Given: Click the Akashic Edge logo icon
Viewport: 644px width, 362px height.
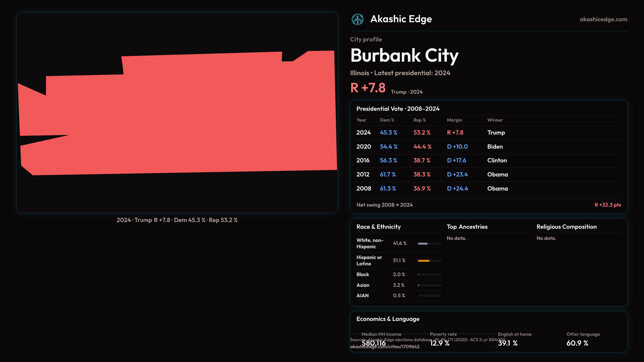Looking at the screenshot, I should click(357, 19).
